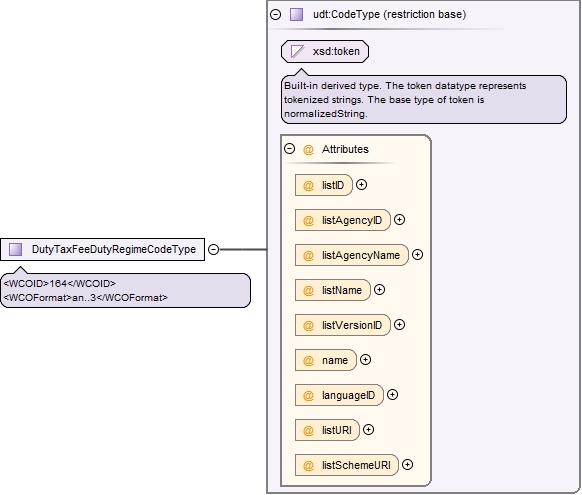Expand the listVersionID attribute plus button

[x=399, y=325]
